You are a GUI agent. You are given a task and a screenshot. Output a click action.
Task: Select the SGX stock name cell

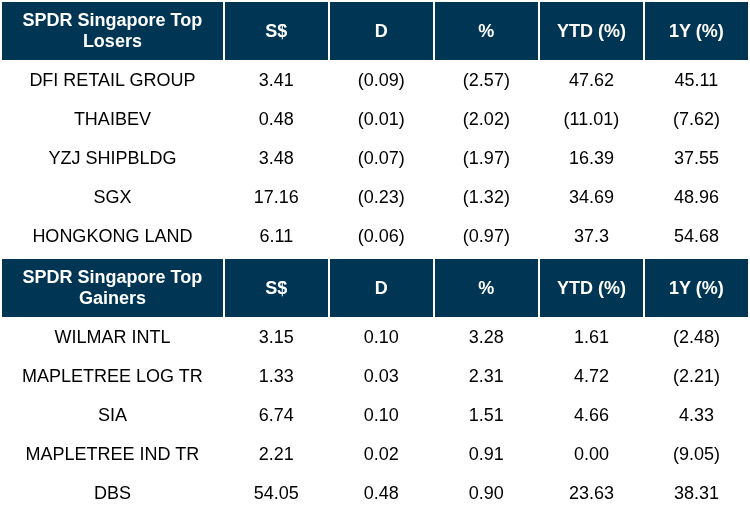pyautogui.click(x=112, y=197)
